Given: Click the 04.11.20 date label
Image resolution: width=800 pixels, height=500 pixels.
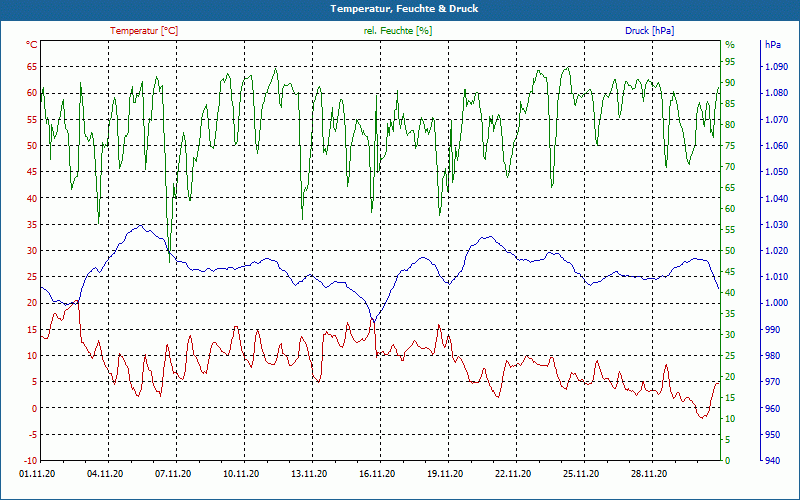Looking at the screenshot, I should pyautogui.click(x=105, y=474).
